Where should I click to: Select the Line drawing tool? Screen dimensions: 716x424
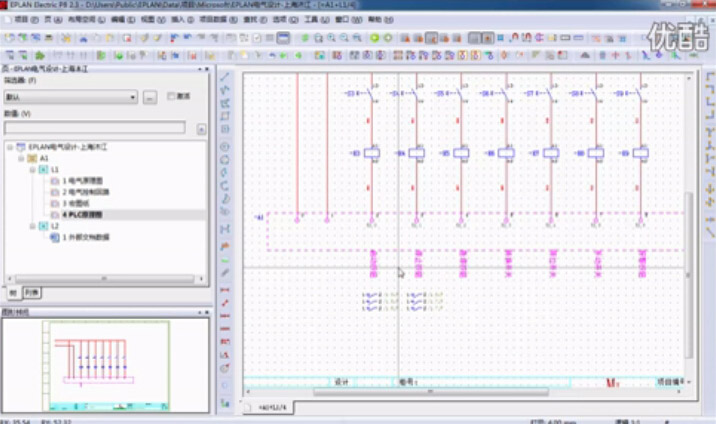(x=225, y=77)
